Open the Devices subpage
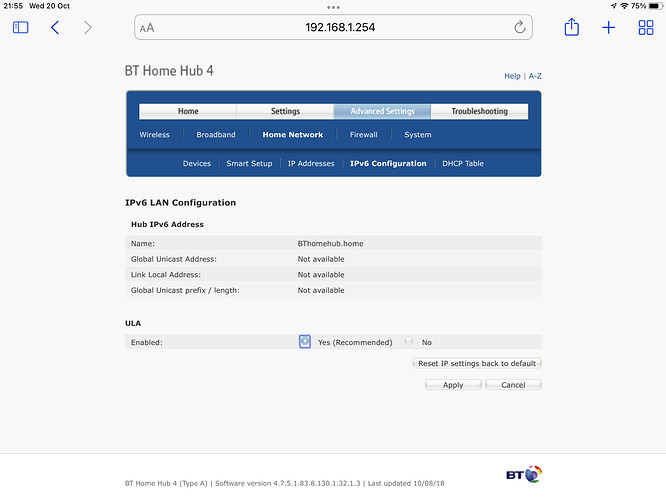Screen dimensions: 666x500 (197, 164)
